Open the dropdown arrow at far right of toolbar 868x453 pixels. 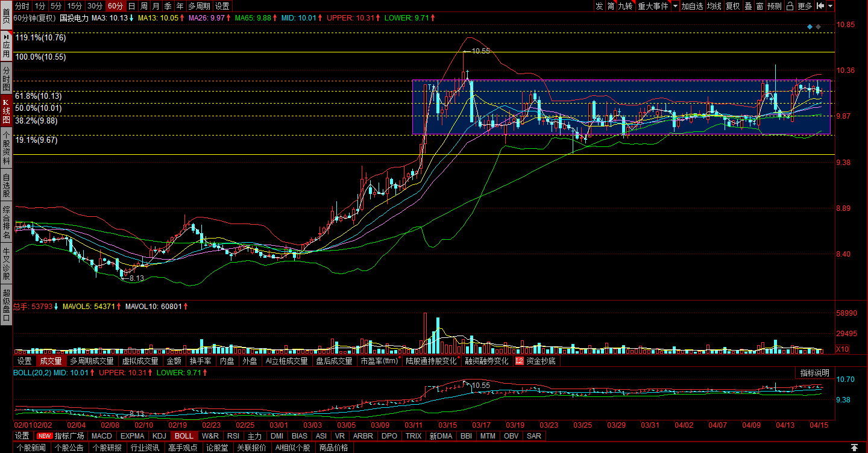(831, 6)
